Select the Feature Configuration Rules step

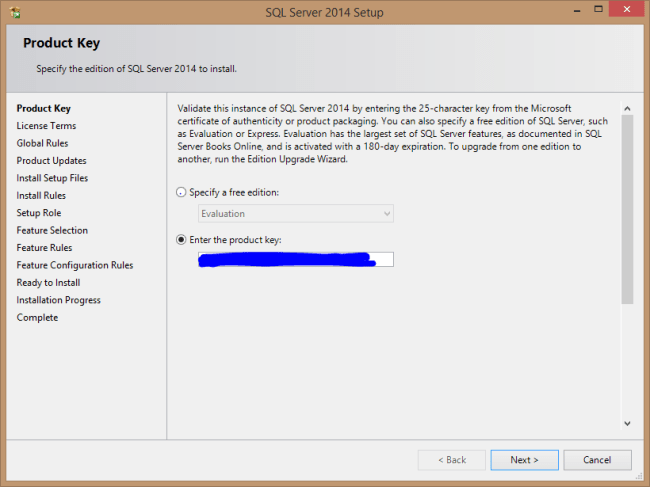click(75, 265)
